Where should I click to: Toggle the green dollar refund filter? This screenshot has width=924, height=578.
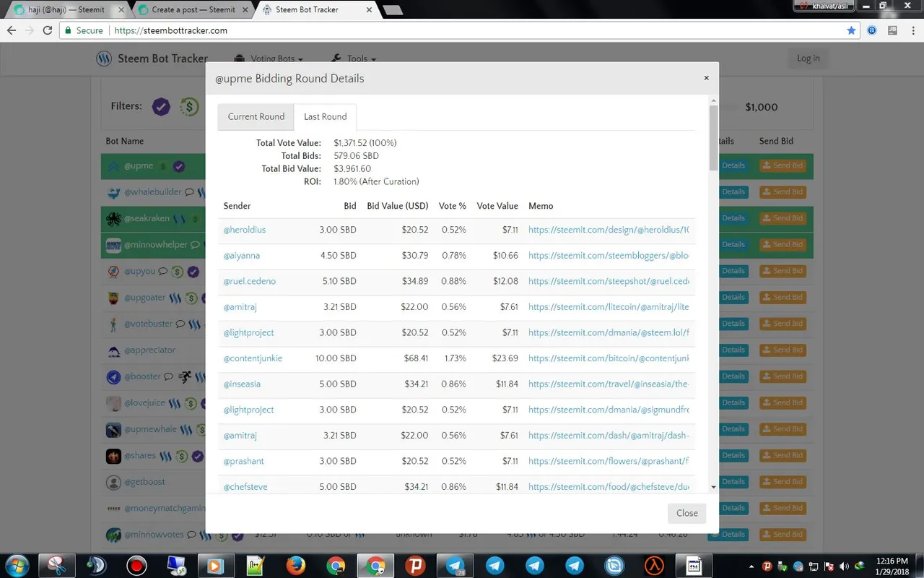click(x=188, y=107)
